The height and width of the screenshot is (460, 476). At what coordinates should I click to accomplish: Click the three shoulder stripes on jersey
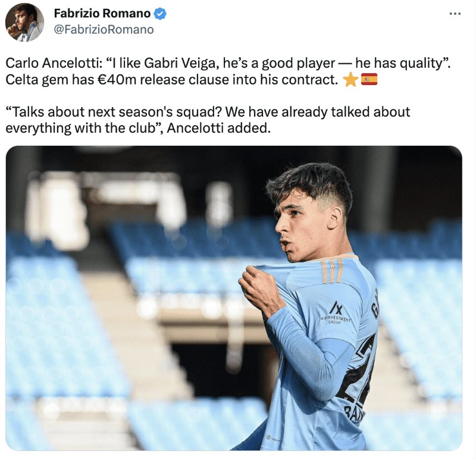click(x=332, y=271)
